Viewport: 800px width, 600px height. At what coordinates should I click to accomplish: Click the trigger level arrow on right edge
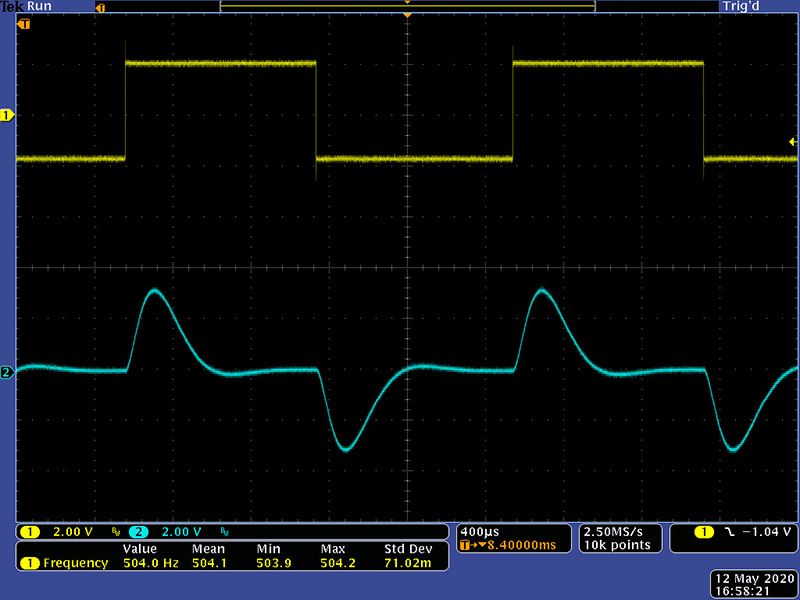click(793, 143)
